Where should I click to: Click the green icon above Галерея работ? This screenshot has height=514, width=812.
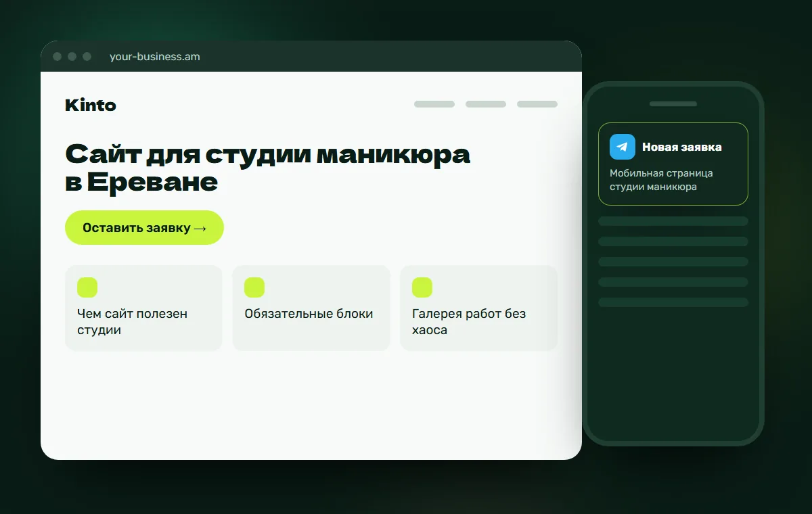[x=422, y=287]
